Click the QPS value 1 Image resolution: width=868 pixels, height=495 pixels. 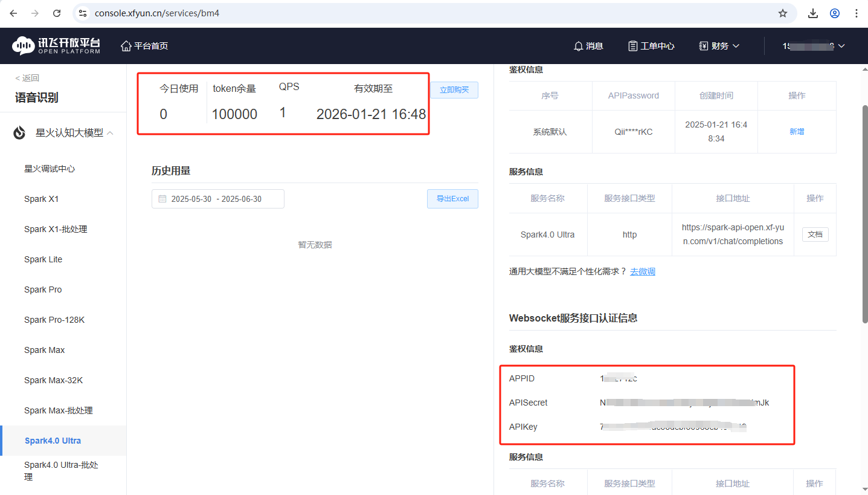tap(283, 112)
